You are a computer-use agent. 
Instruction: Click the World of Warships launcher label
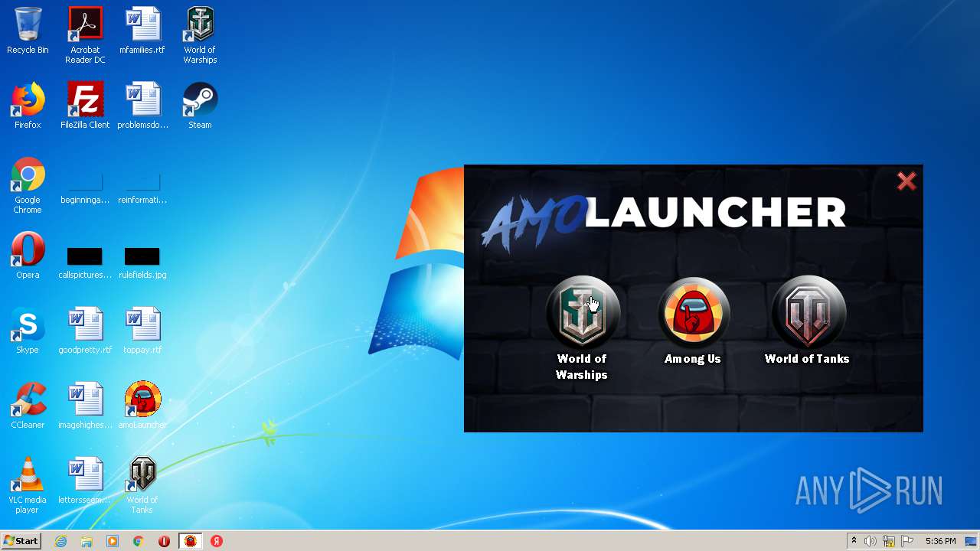[582, 367]
